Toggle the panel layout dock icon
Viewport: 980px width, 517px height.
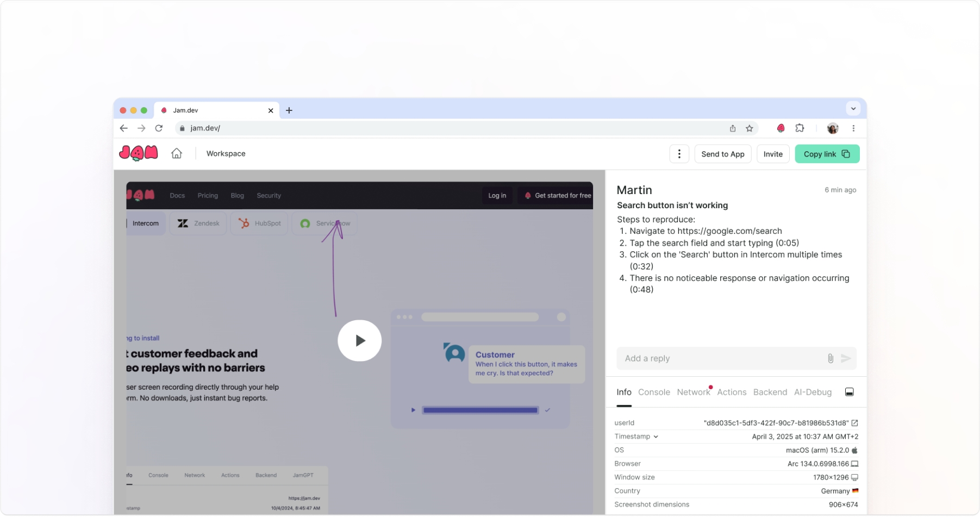click(x=849, y=393)
